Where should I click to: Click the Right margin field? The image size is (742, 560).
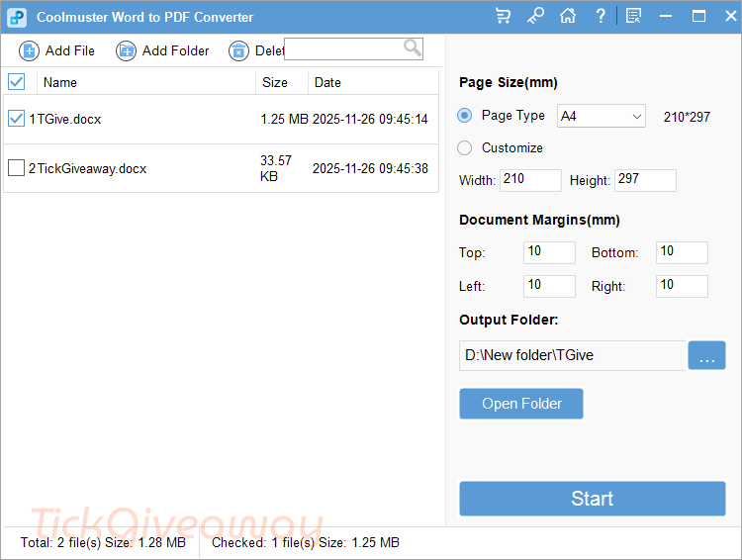pos(682,286)
